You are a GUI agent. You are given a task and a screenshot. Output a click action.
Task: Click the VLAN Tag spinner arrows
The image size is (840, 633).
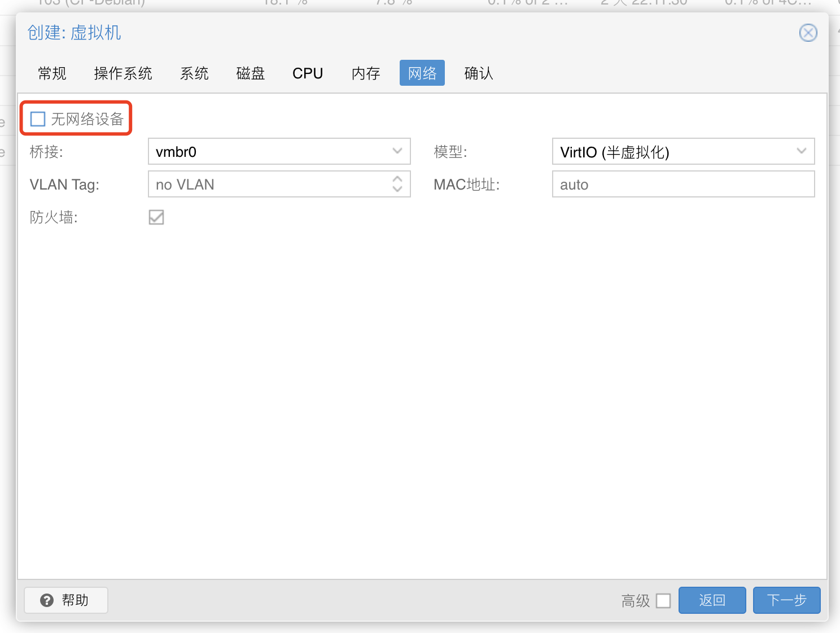point(397,184)
